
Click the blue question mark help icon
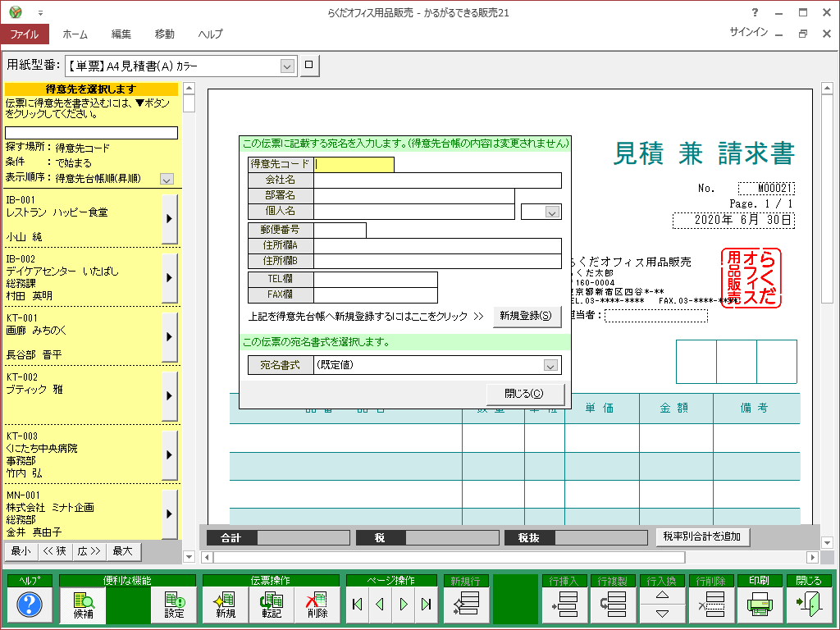click(x=30, y=605)
